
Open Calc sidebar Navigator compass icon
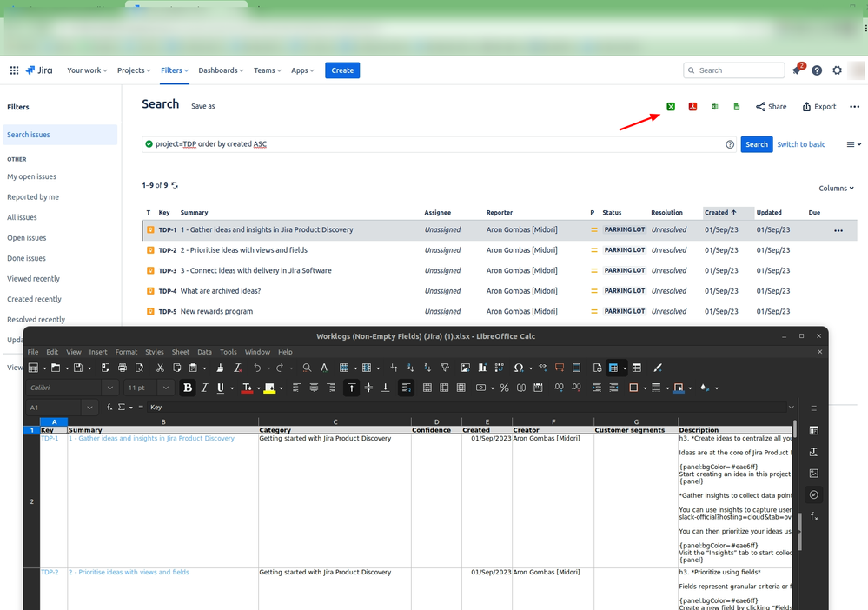click(814, 494)
